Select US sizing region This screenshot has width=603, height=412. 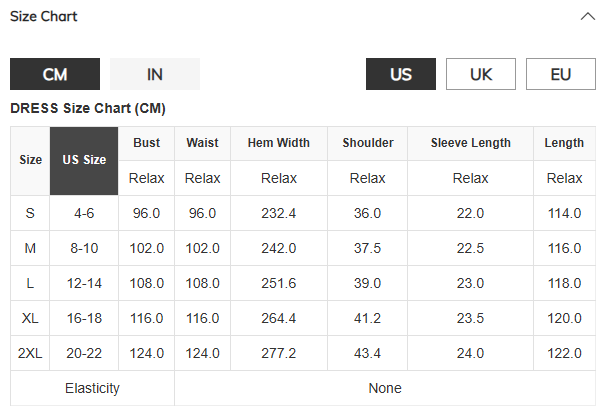coord(401,74)
